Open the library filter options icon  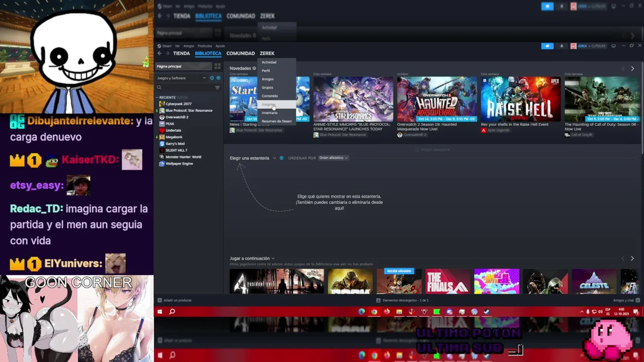click(x=217, y=87)
